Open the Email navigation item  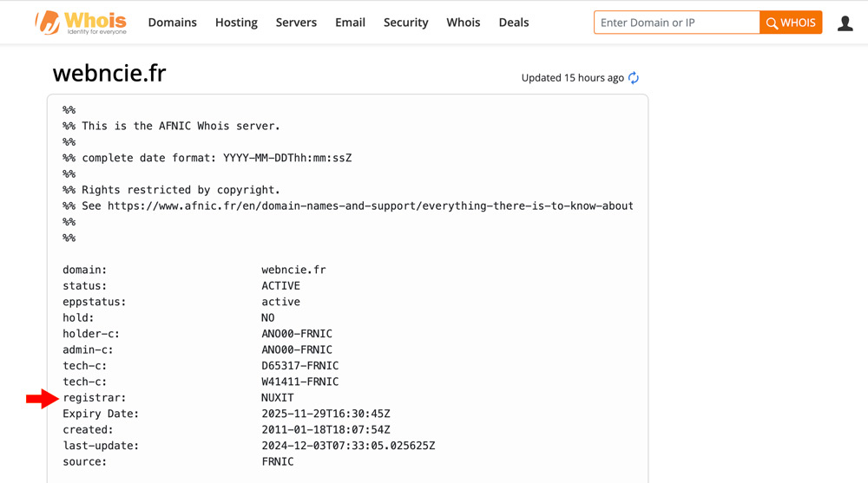click(350, 23)
